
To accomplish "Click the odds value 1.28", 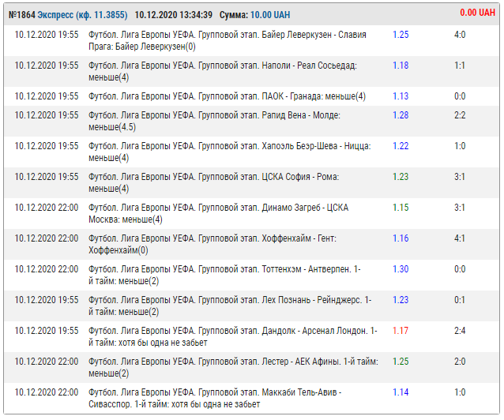I will click(x=401, y=115).
